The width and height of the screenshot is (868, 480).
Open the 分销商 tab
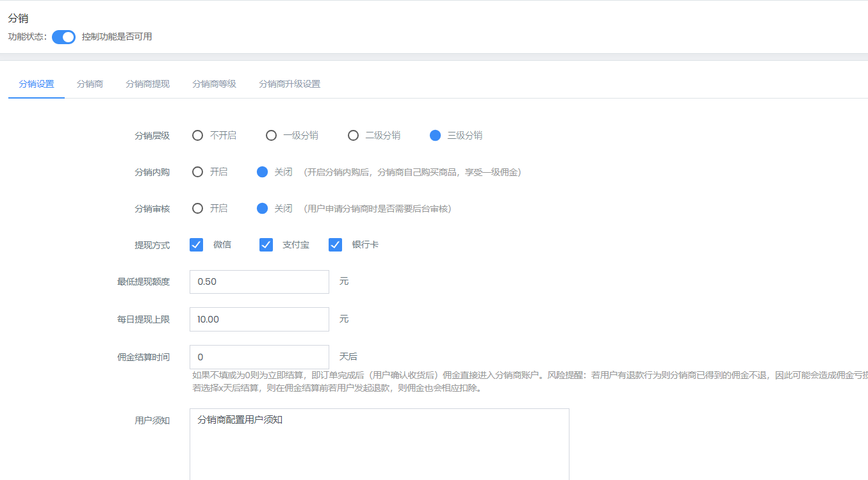(90, 84)
